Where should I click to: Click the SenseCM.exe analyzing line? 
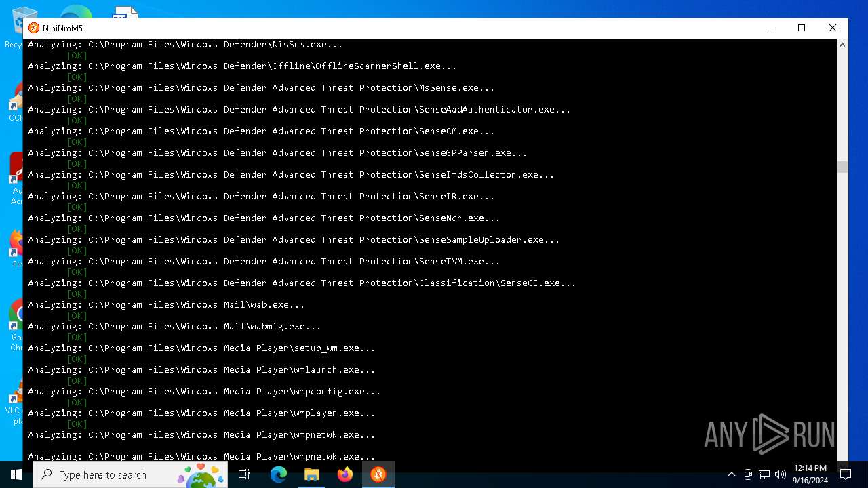[261, 131]
